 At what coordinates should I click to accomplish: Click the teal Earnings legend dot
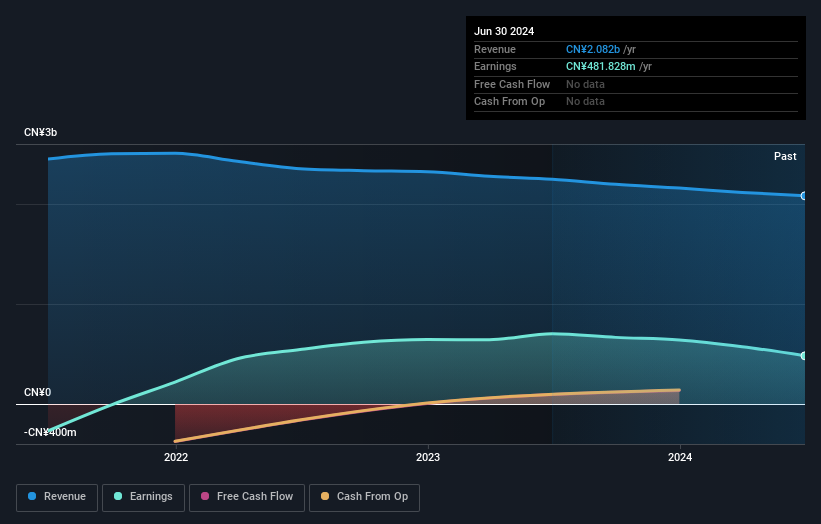coord(118,496)
